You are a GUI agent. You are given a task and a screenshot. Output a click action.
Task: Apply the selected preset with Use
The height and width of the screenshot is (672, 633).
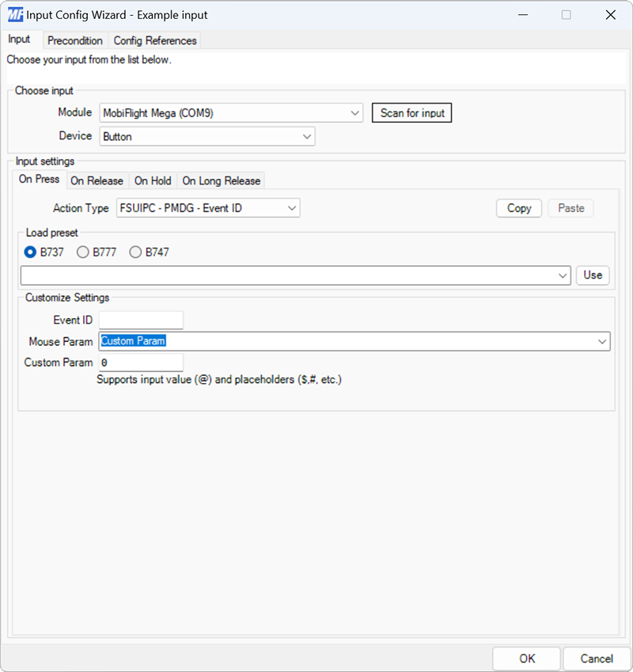point(593,275)
